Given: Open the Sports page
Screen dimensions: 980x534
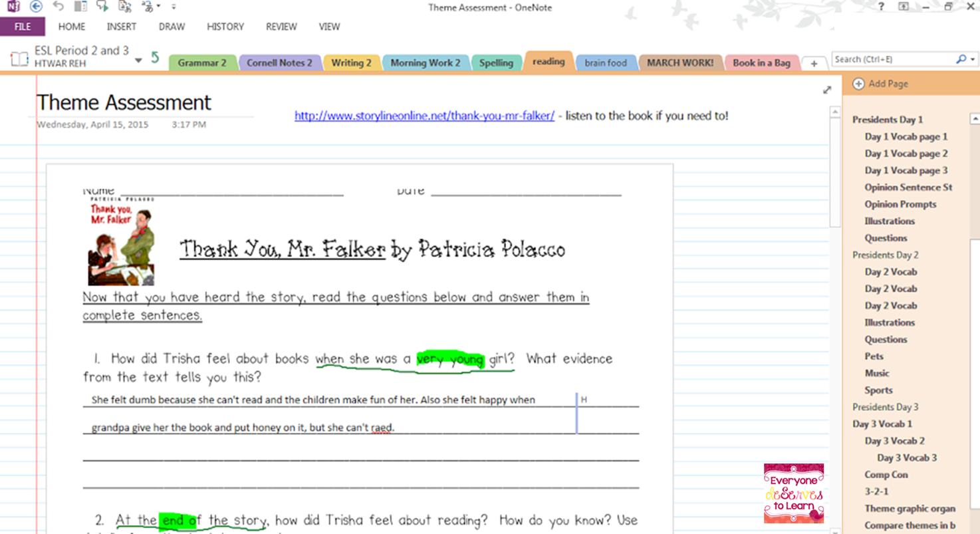Looking at the screenshot, I should (x=878, y=390).
